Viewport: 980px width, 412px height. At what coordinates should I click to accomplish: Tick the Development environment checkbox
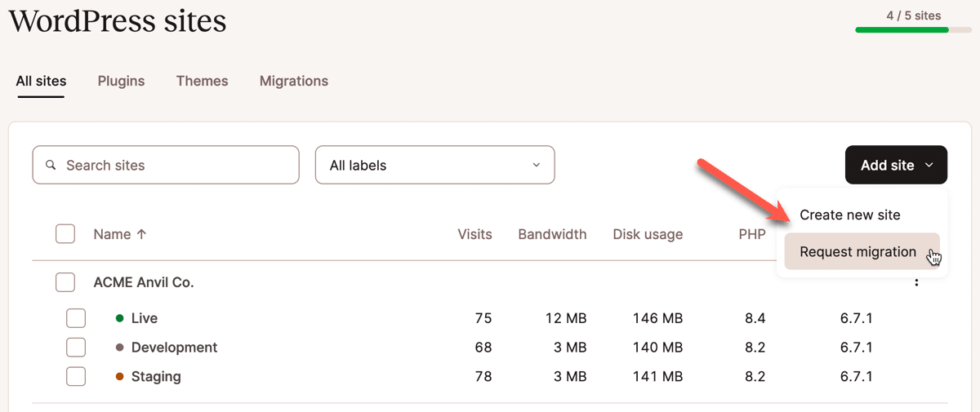[76, 348]
